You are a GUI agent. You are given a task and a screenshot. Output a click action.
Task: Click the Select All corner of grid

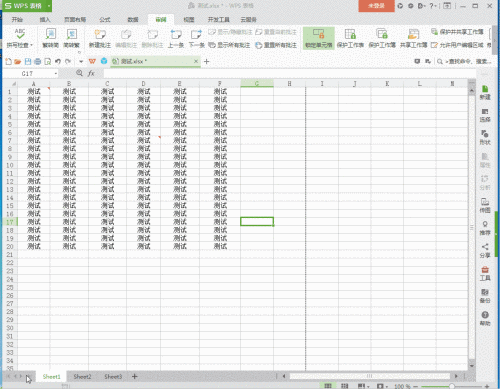coord(10,84)
